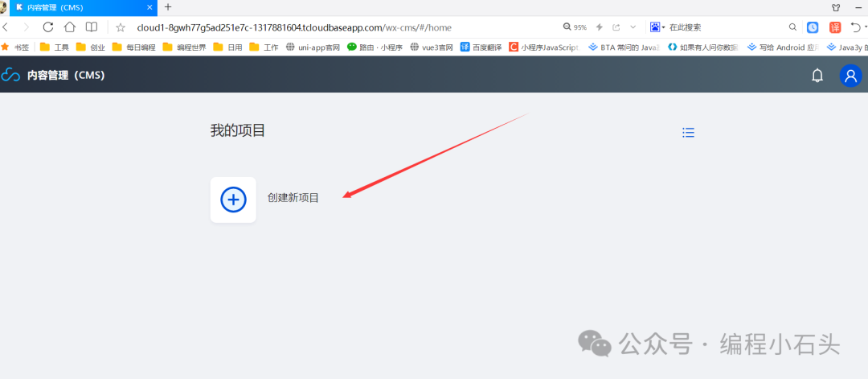The height and width of the screenshot is (379, 868).
Task: Go to browser home icon
Action: pyautogui.click(x=70, y=27)
